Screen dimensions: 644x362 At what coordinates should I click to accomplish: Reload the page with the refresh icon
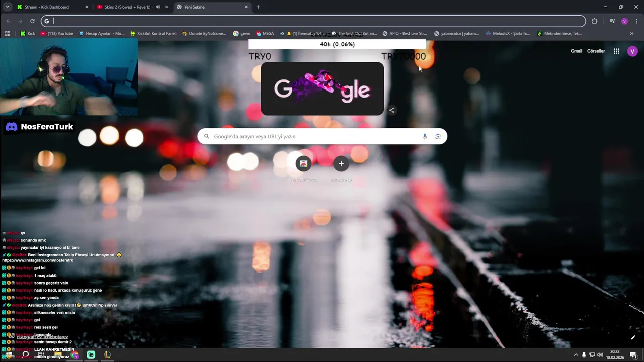(32, 21)
